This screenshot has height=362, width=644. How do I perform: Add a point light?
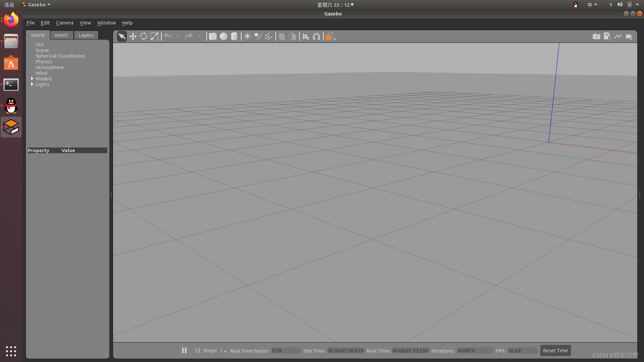point(247,37)
